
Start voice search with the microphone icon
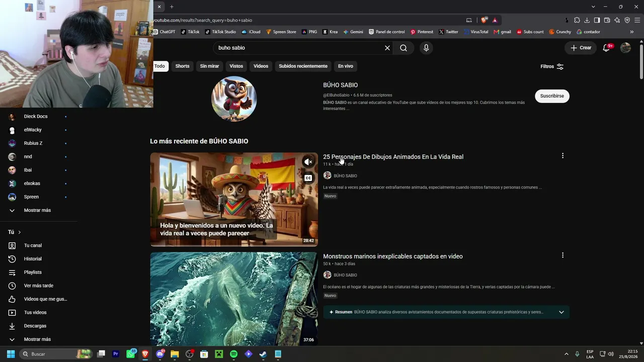pos(426,48)
